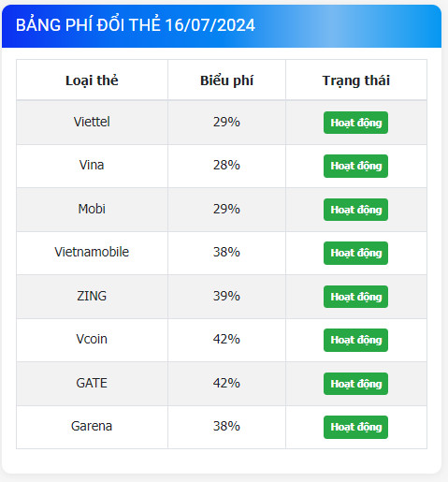Click the GATE row's Hoạt động badge
This screenshot has width=448, height=482.
[x=355, y=384]
